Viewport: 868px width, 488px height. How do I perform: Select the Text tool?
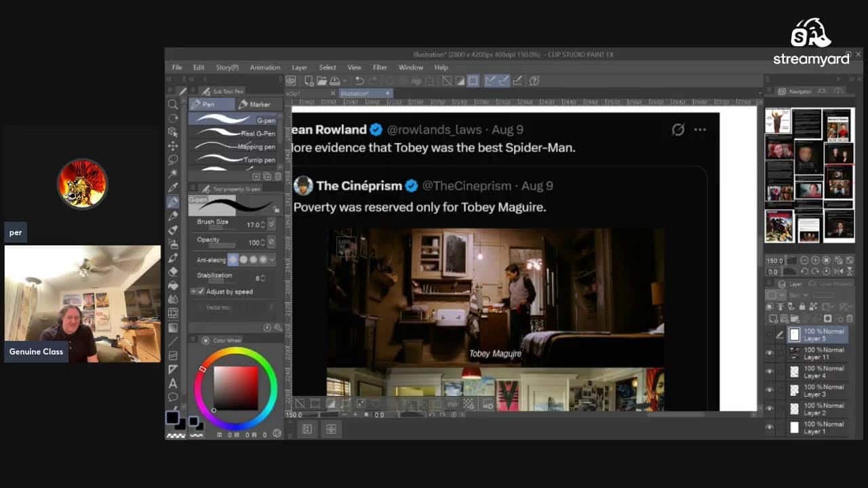coord(173,383)
